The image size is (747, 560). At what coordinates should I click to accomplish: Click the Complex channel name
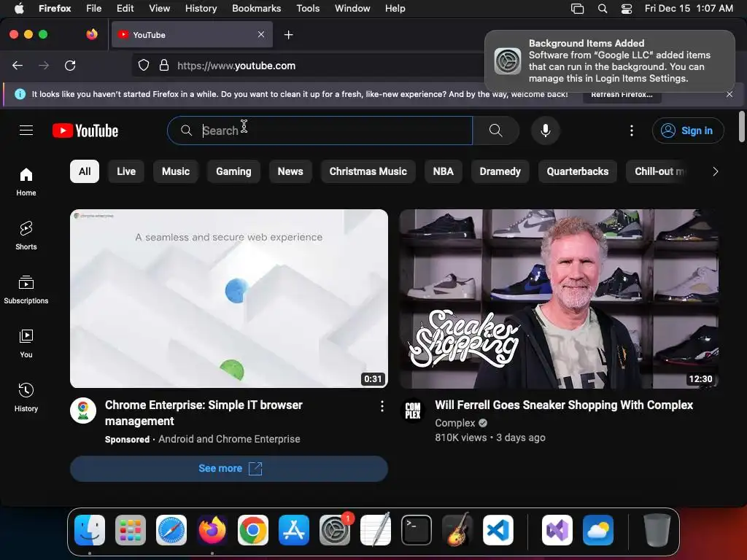pyautogui.click(x=455, y=423)
